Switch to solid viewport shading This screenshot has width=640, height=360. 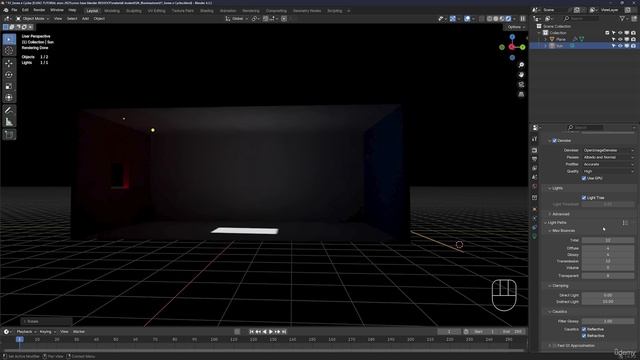[x=496, y=19]
